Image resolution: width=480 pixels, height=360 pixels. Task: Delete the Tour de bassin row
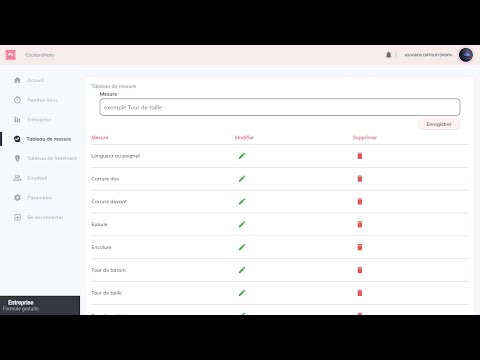tap(360, 270)
